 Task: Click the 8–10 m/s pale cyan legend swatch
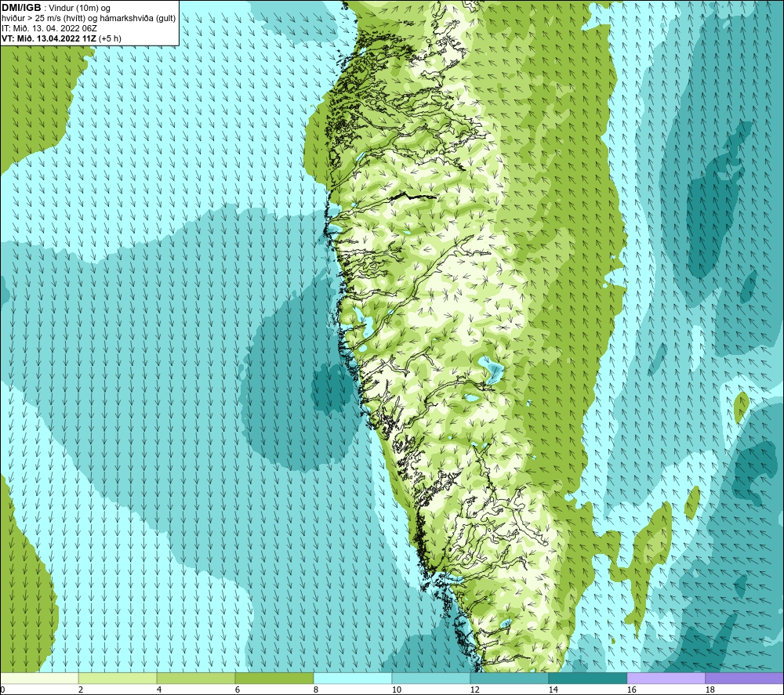click(353, 678)
